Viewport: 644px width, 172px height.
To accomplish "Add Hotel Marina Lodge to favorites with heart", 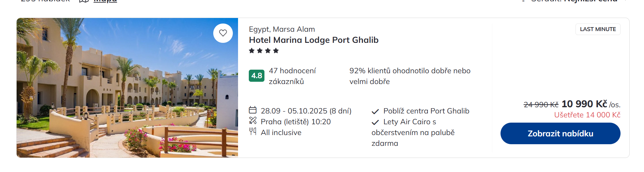I will click(x=223, y=33).
